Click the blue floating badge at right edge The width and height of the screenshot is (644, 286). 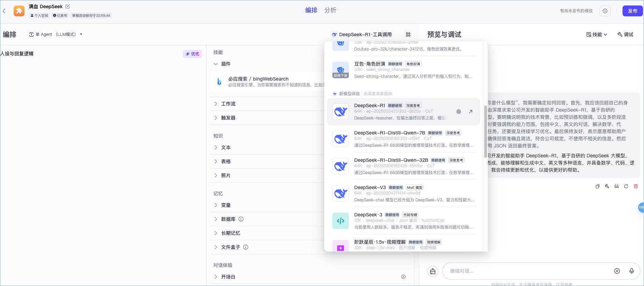click(641, 208)
